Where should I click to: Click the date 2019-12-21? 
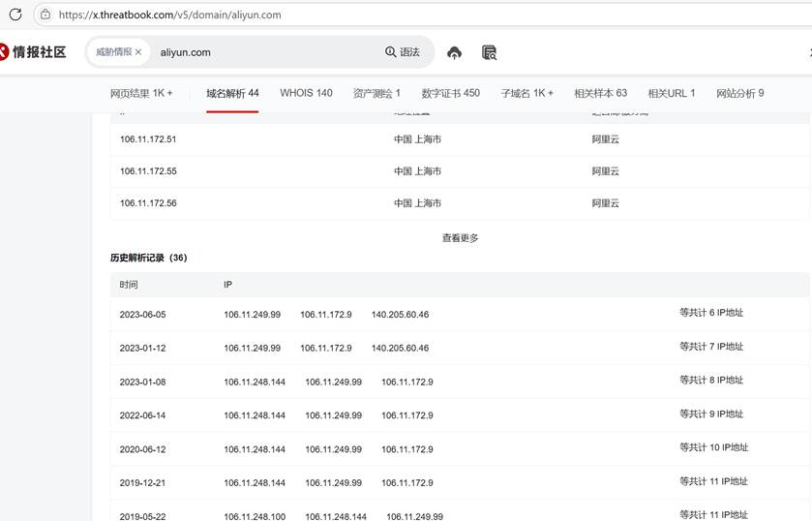(142, 483)
